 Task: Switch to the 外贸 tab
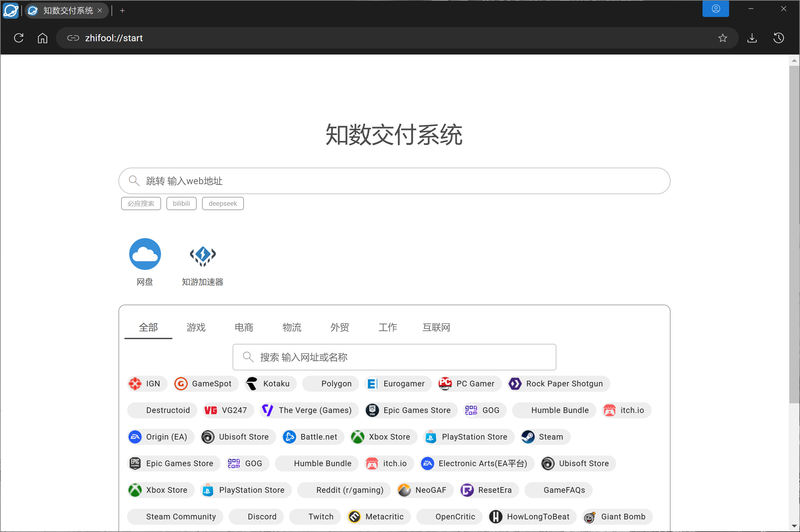(x=339, y=328)
